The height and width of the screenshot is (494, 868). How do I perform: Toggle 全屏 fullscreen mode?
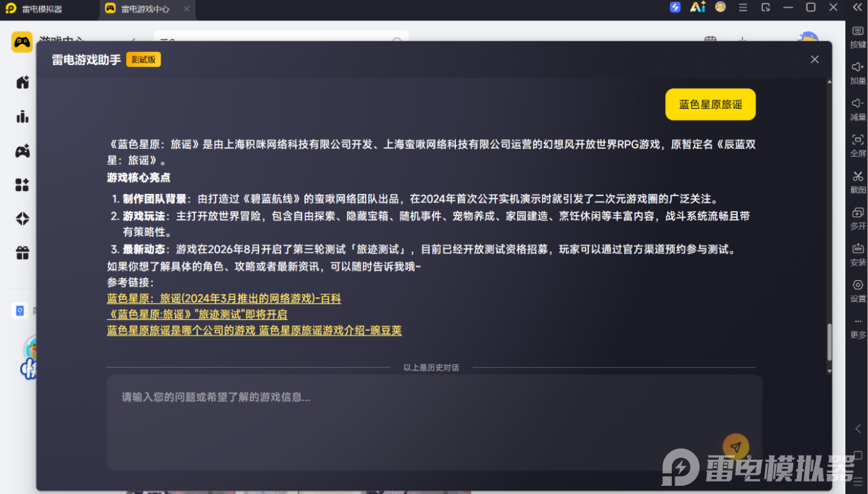coord(858,146)
